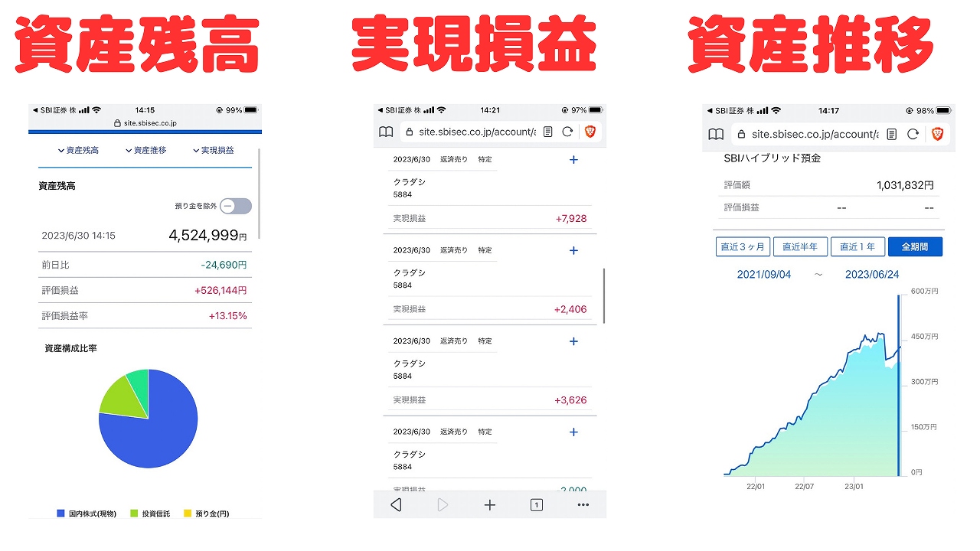
Task: Open the ellipsis more-options icon in Safari
Action: point(583,504)
